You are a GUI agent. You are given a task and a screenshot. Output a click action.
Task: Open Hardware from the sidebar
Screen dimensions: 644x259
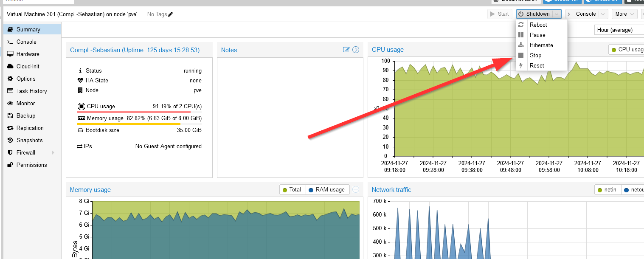(x=28, y=54)
